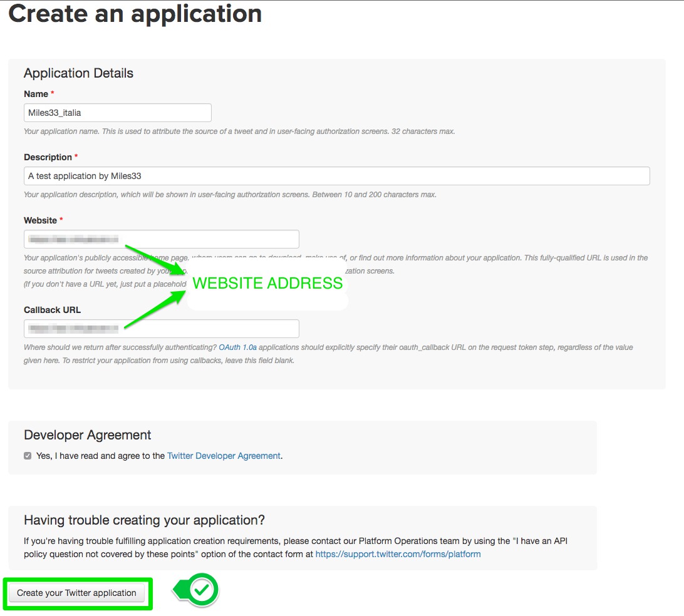The height and width of the screenshot is (616, 684).
Task: Open the Twitter Developer Agreement link
Action: pos(224,456)
